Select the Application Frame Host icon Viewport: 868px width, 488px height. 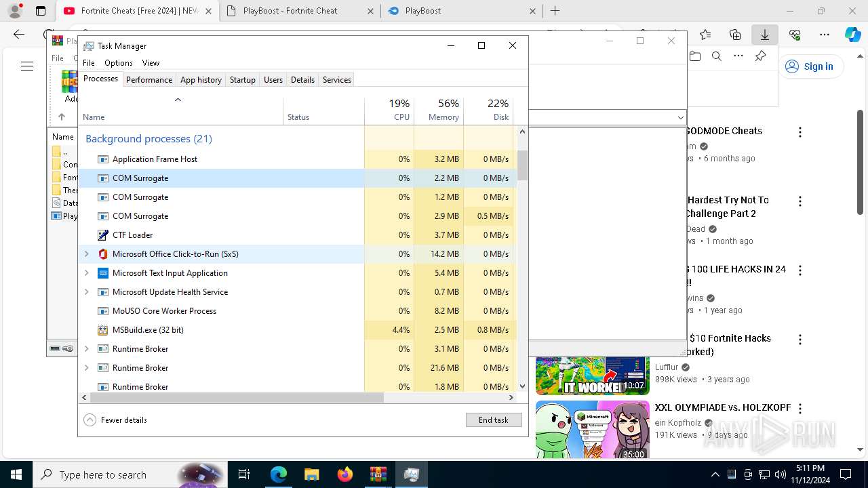pyautogui.click(x=103, y=159)
